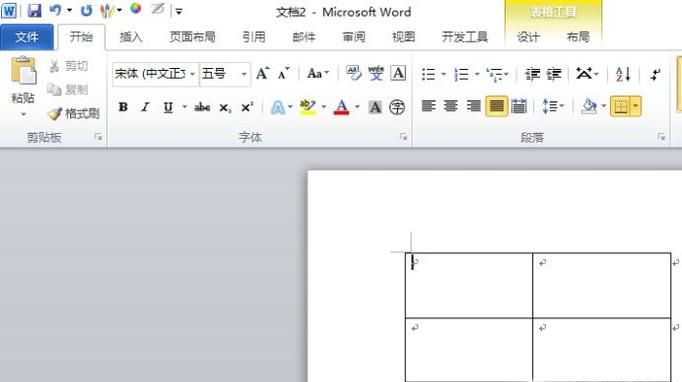Click the Sort (A-Z) icon
Viewport: 682px width, 382px height.
(623, 74)
